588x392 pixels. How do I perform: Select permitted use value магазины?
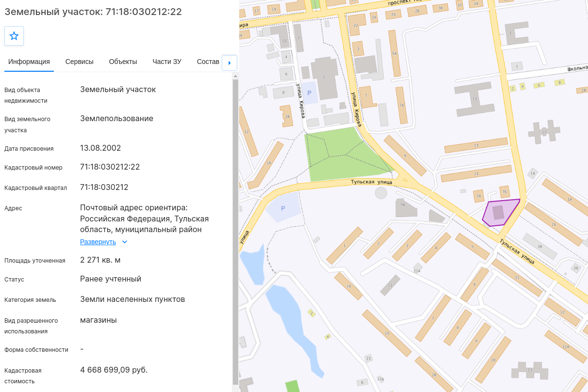tap(98, 320)
